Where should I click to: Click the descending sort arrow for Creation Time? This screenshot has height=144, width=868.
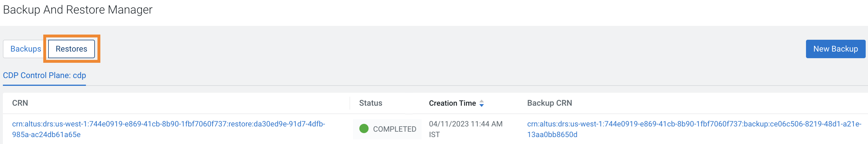pyautogui.click(x=482, y=105)
